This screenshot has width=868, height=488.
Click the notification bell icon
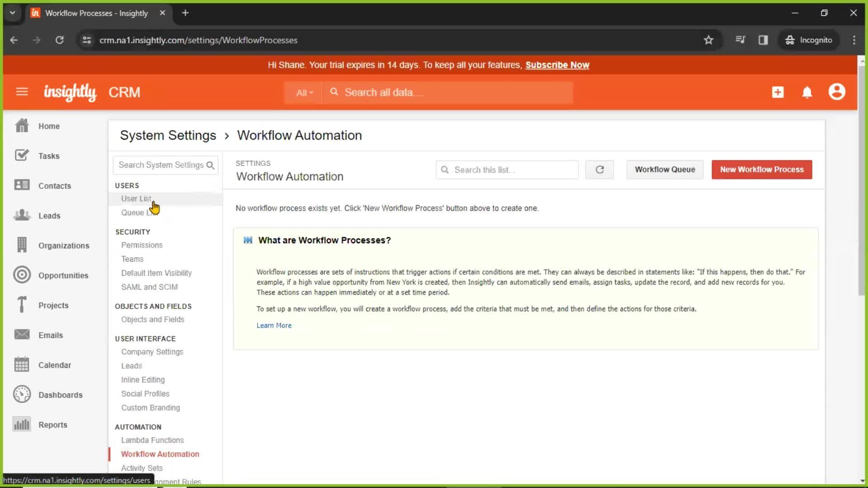tap(807, 92)
